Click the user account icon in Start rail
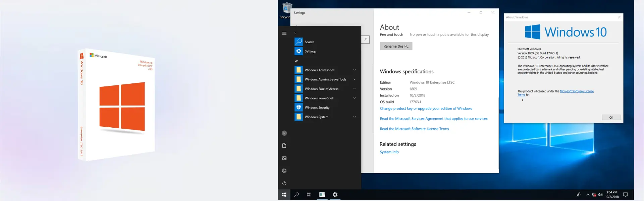 pyautogui.click(x=284, y=133)
